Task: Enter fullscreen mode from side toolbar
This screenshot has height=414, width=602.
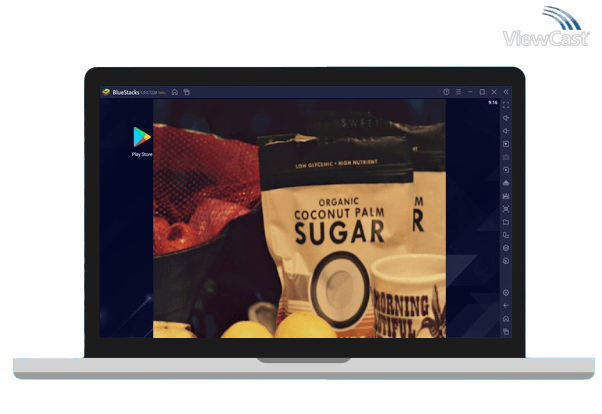Action: pyautogui.click(x=506, y=105)
